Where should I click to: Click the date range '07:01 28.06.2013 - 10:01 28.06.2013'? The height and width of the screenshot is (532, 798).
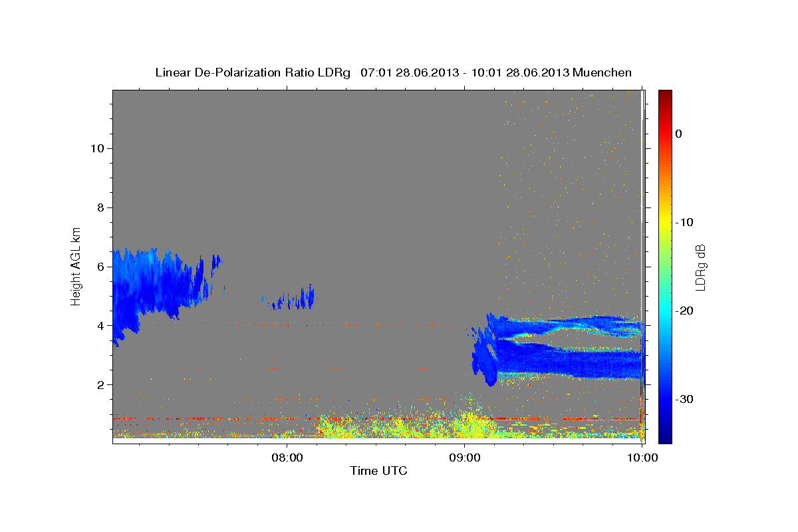465,72
